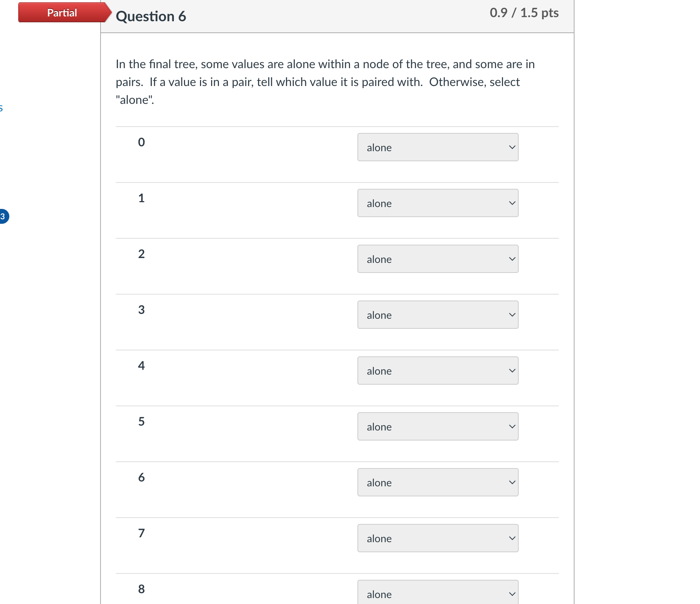Open the dropdown for value 6
The width and height of the screenshot is (700, 604).
438,482
